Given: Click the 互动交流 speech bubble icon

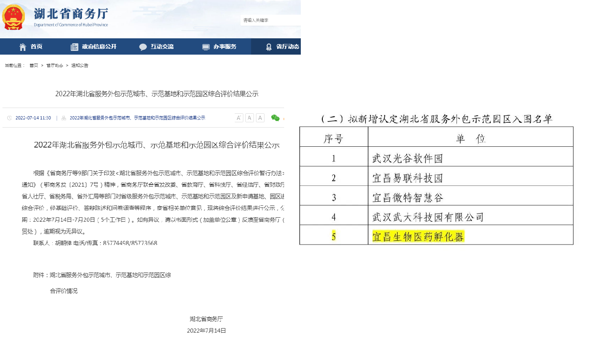Looking at the screenshot, I should coord(143,47).
